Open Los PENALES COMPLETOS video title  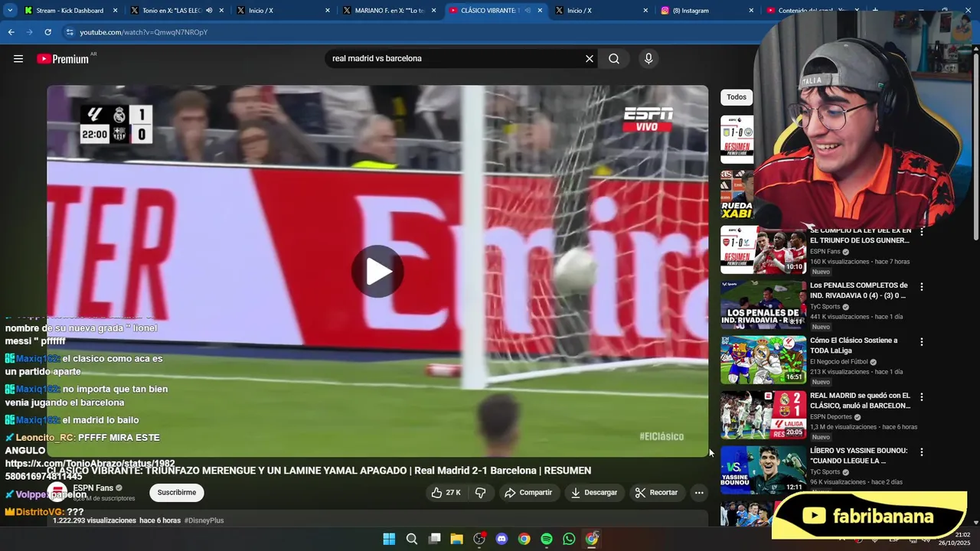click(x=857, y=291)
